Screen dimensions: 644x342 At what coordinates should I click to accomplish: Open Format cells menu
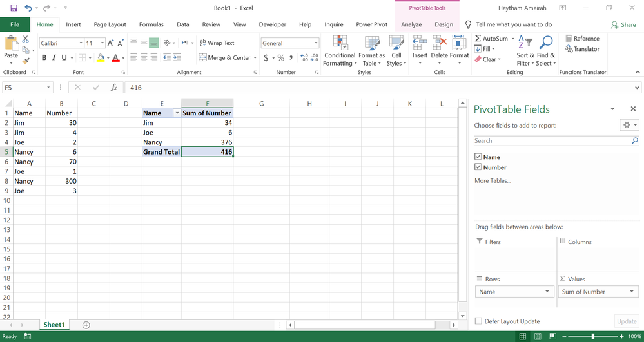pyautogui.click(x=459, y=52)
